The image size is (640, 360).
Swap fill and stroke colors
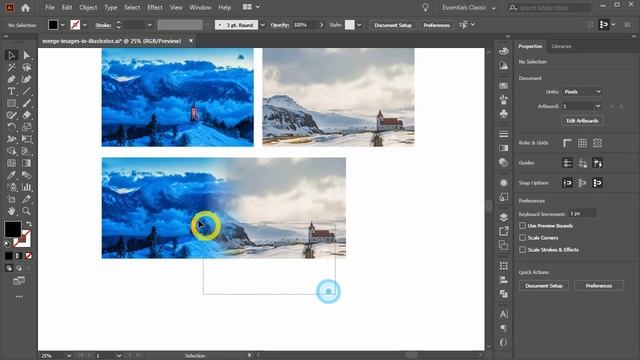(x=29, y=224)
